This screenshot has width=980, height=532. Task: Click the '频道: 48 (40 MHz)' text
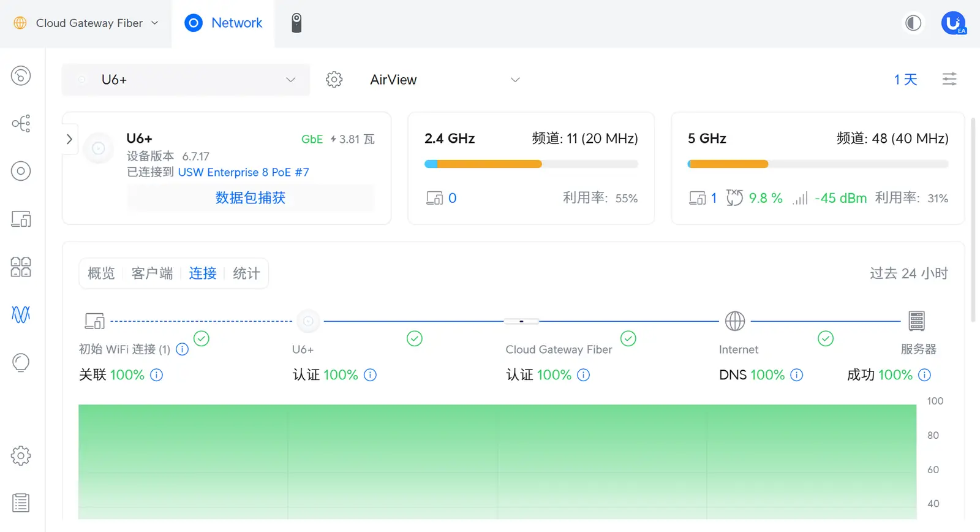(x=892, y=139)
